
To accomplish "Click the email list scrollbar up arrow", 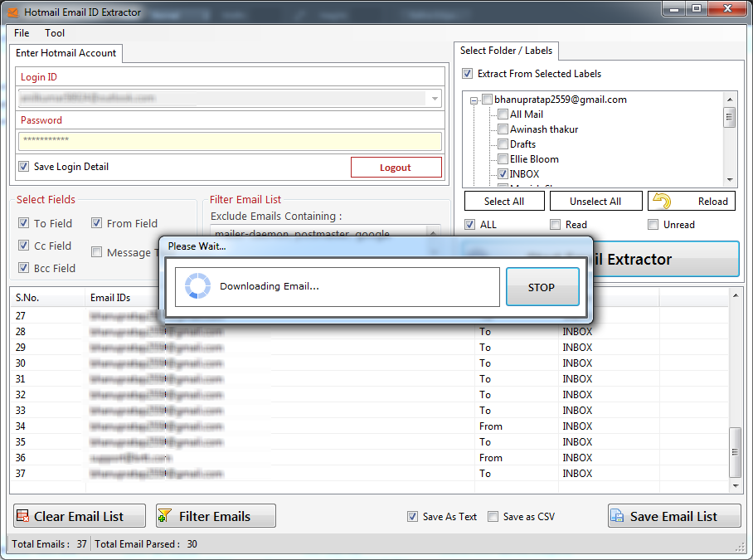I will [736, 295].
